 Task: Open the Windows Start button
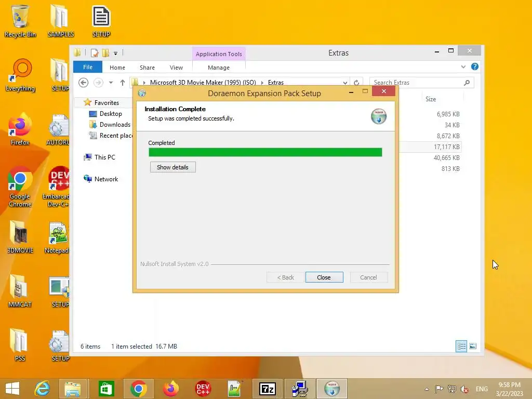coord(12,389)
